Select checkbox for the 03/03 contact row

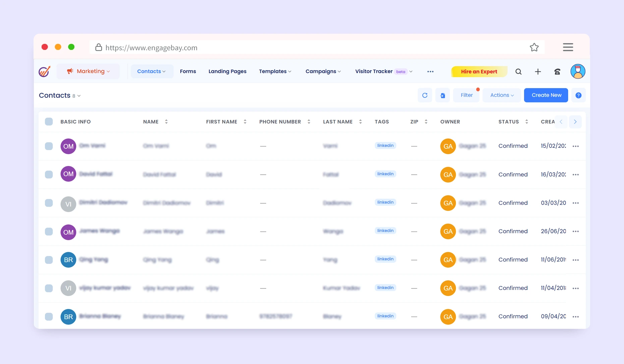pos(49,203)
